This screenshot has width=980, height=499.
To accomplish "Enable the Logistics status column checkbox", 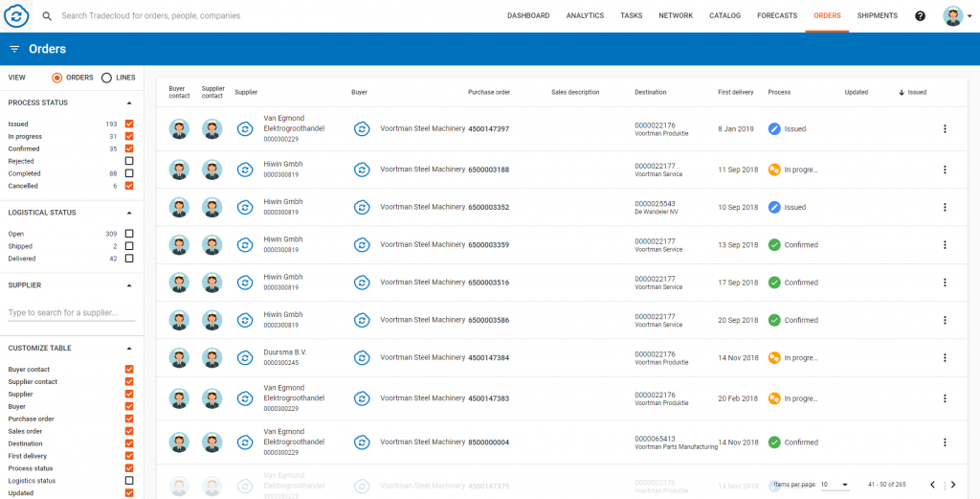I will 129,480.
